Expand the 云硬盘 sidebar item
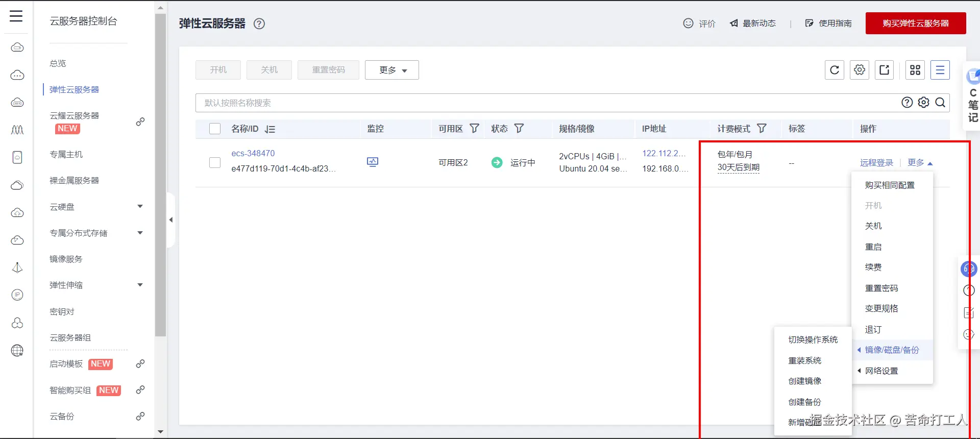Image resolution: width=980 pixels, height=439 pixels. [x=140, y=207]
